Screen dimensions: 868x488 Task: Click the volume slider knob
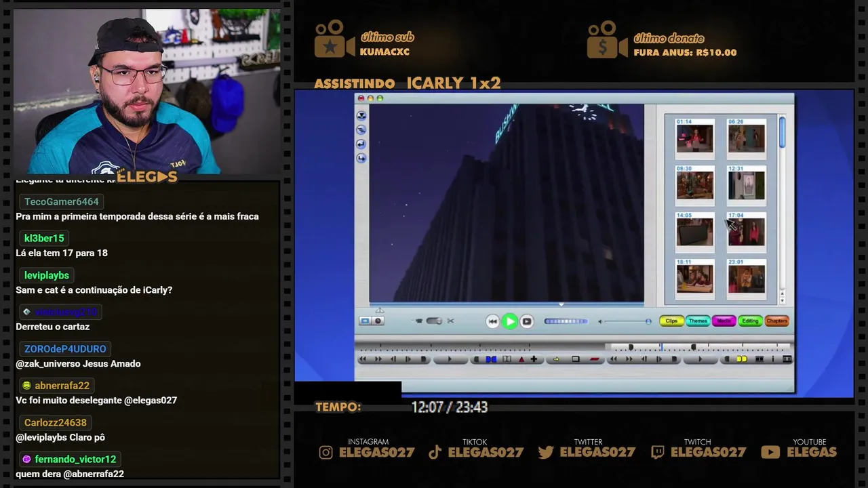pos(648,321)
